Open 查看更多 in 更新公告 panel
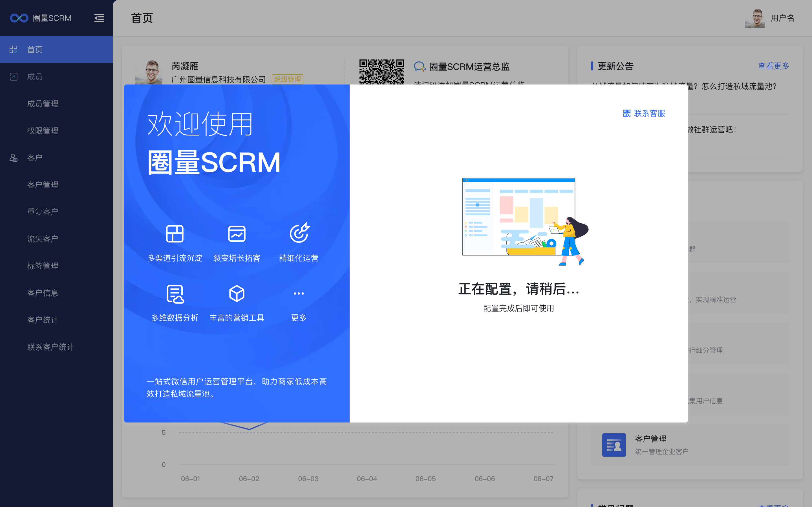The height and width of the screenshot is (507, 812). (x=773, y=66)
